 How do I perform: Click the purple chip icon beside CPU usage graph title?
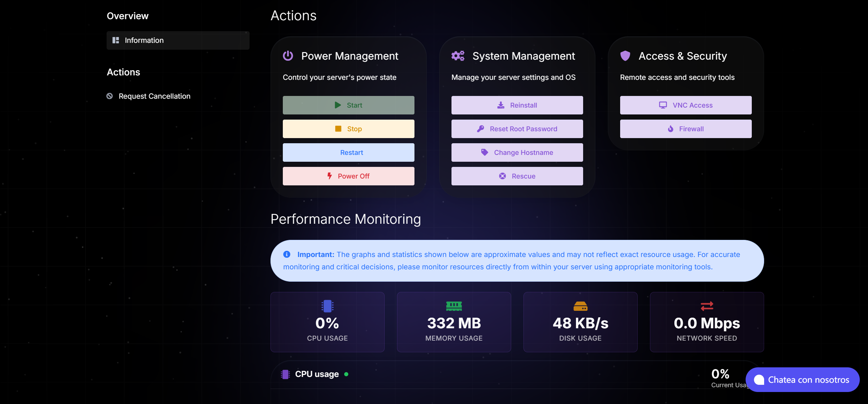285,375
